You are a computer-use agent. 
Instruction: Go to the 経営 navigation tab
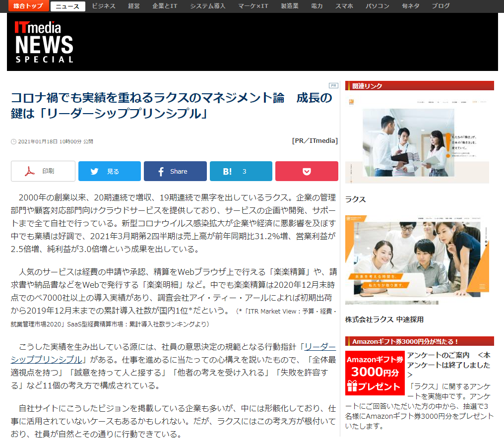(x=134, y=6)
